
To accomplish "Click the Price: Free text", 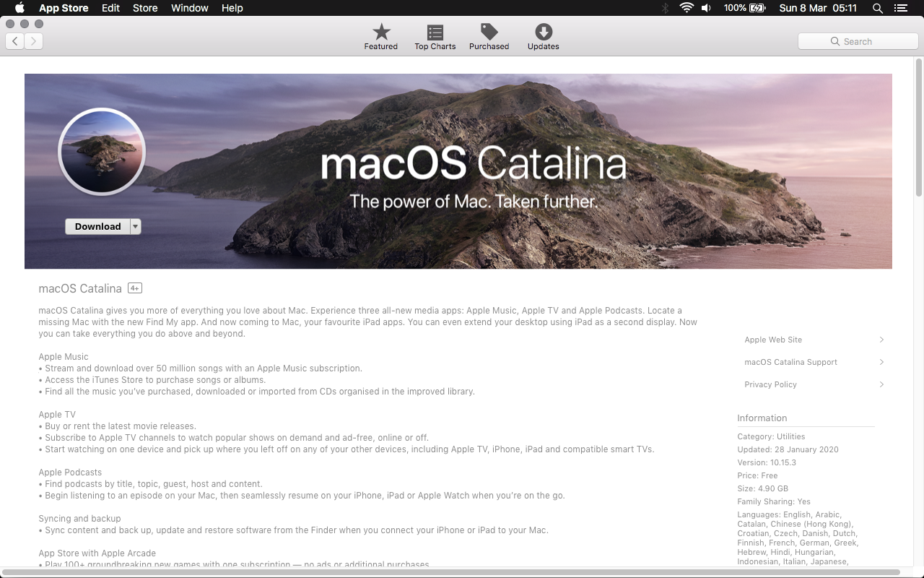I will coord(757,475).
